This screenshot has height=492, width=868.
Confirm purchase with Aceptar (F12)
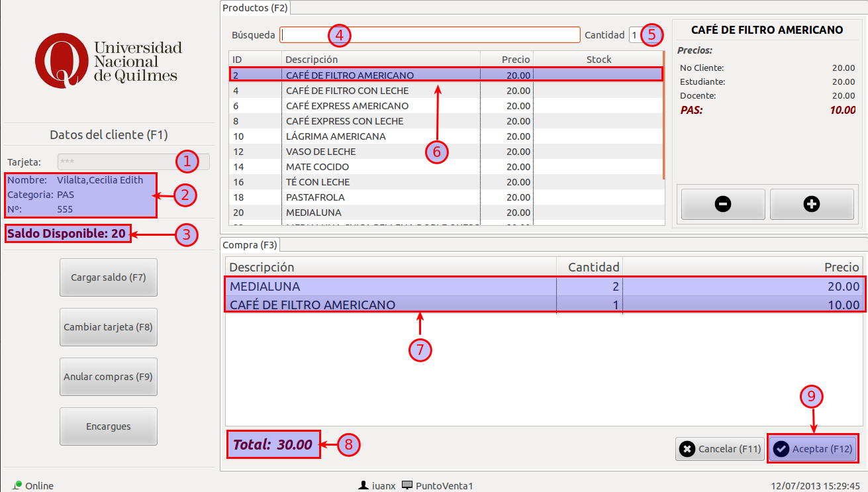point(813,449)
